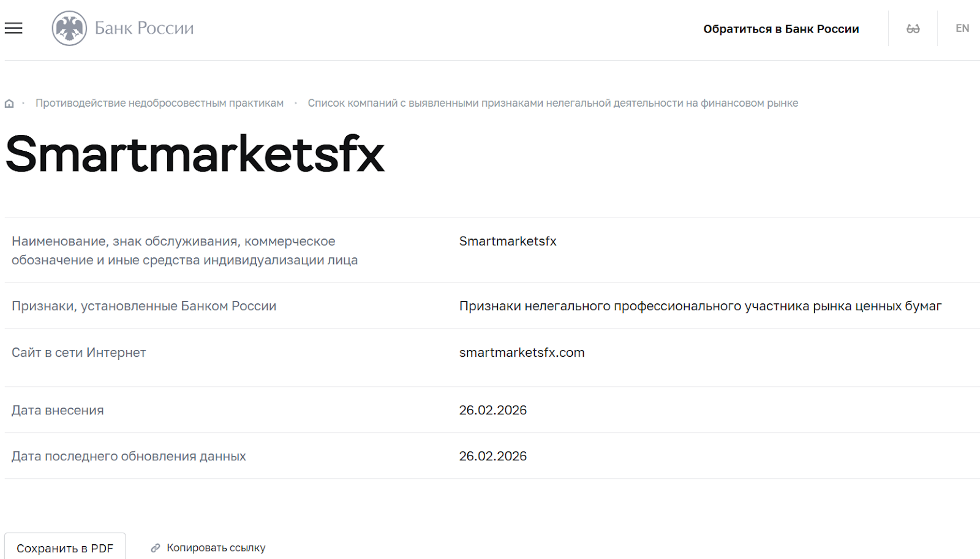Open Список компаний с выявленными признаками breadcrumb
This screenshot has width=980, height=559.
point(552,103)
